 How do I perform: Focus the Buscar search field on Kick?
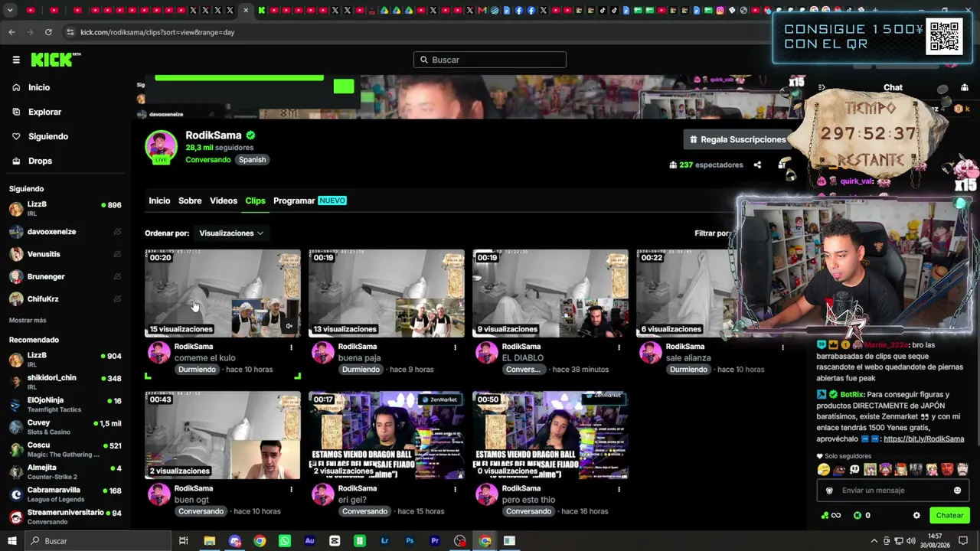[x=490, y=60]
